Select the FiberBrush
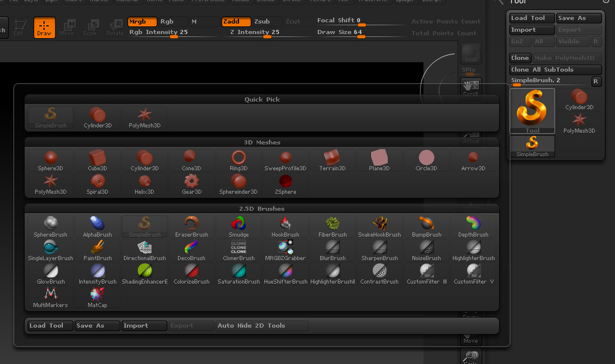Image resolution: width=615 pixels, height=364 pixels. click(332, 227)
